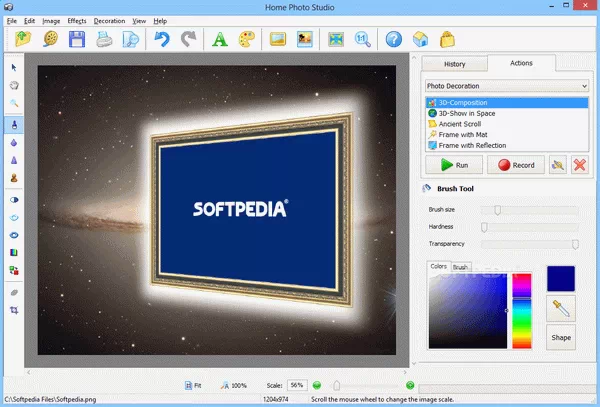This screenshot has width=600, height=407.
Task: Click the red X delete action icon
Action: coord(578,164)
